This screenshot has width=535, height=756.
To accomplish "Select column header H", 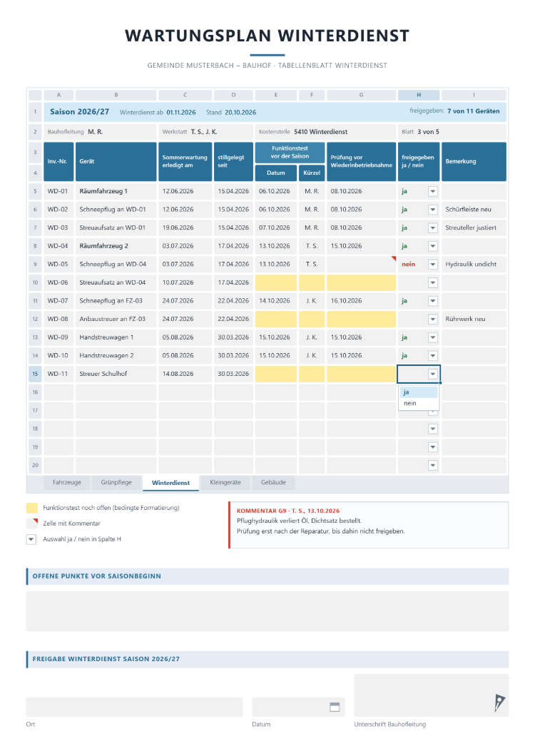I will 419,95.
